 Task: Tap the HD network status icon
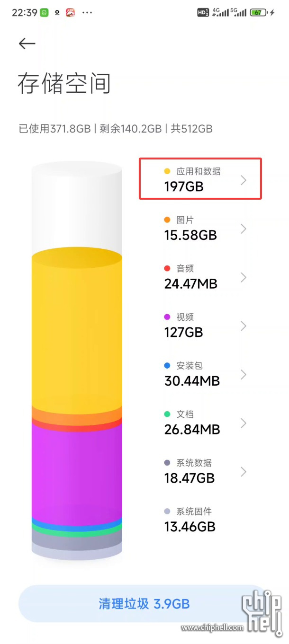pyautogui.click(x=203, y=13)
